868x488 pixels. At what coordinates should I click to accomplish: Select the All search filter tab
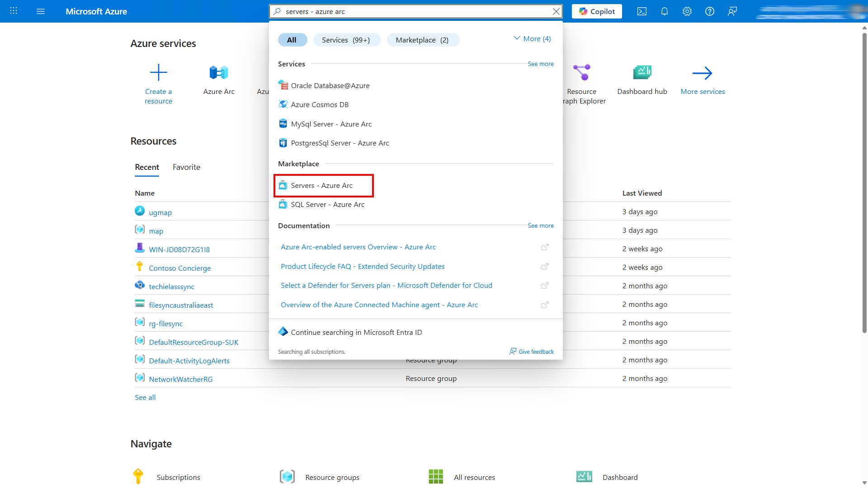pyautogui.click(x=292, y=40)
